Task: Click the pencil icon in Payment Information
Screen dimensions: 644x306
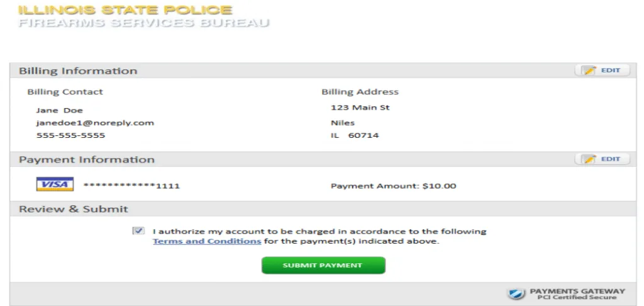Action: (589, 159)
